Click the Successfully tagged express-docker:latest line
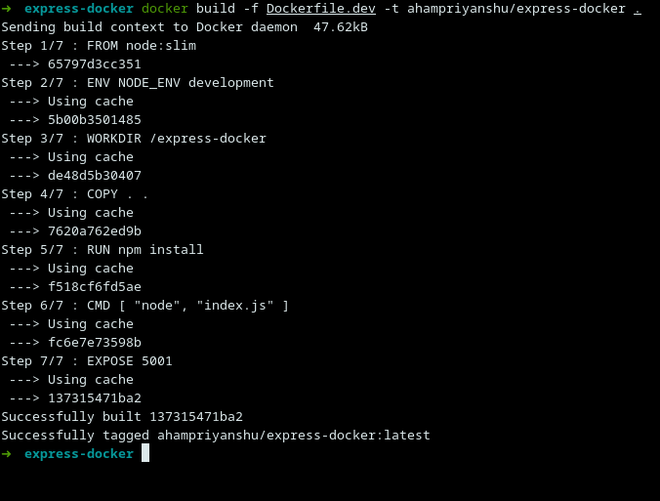 pos(215,435)
